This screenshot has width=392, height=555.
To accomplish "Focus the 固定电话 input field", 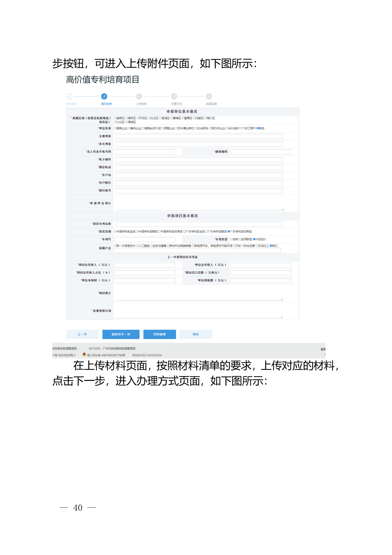I will pos(199,167).
